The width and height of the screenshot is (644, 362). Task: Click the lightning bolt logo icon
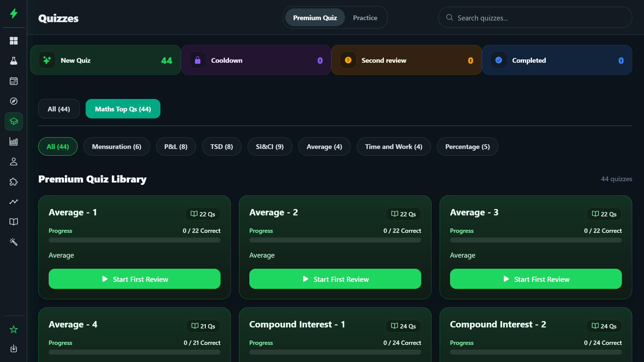(x=14, y=13)
